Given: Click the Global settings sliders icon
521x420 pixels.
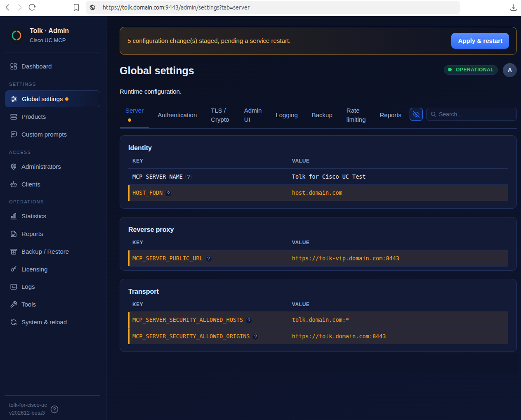Looking at the screenshot, I should pos(14,99).
